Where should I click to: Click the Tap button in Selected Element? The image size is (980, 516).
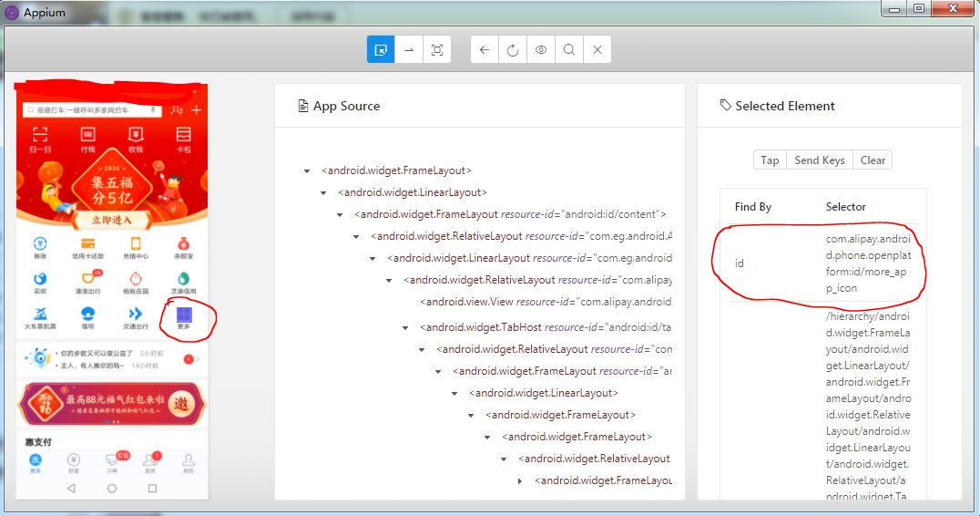(x=770, y=160)
